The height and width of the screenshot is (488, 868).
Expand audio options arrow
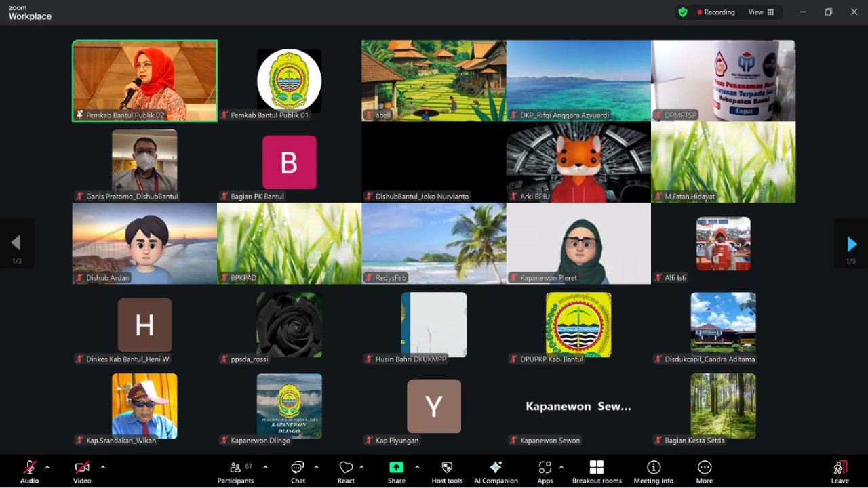(x=47, y=467)
